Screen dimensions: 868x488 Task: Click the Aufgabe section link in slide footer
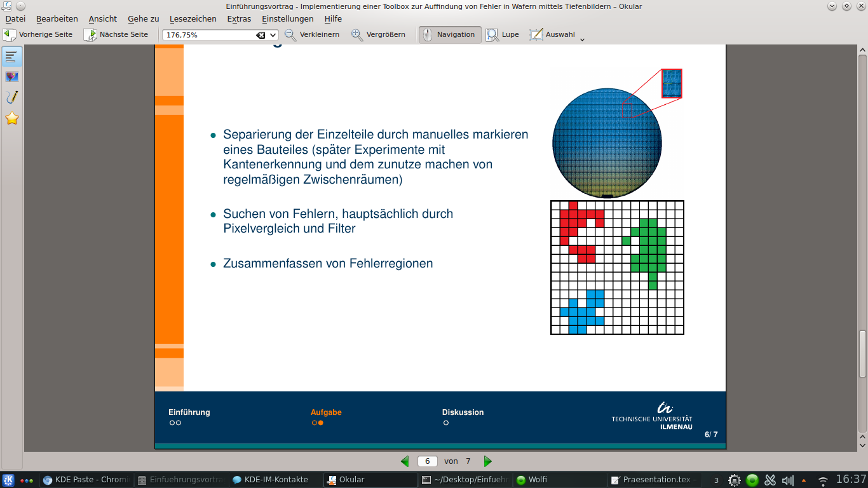tap(326, 412)
